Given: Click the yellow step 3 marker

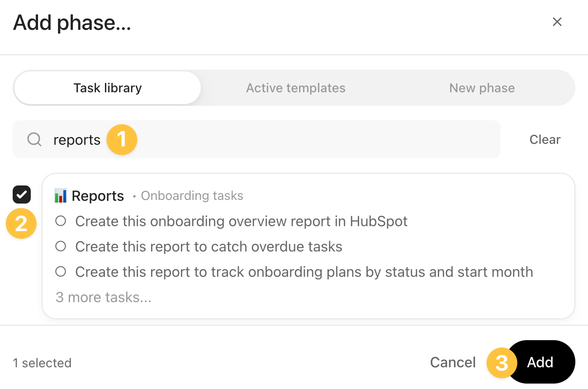Looking at the screenshot, I should (502, 362).
